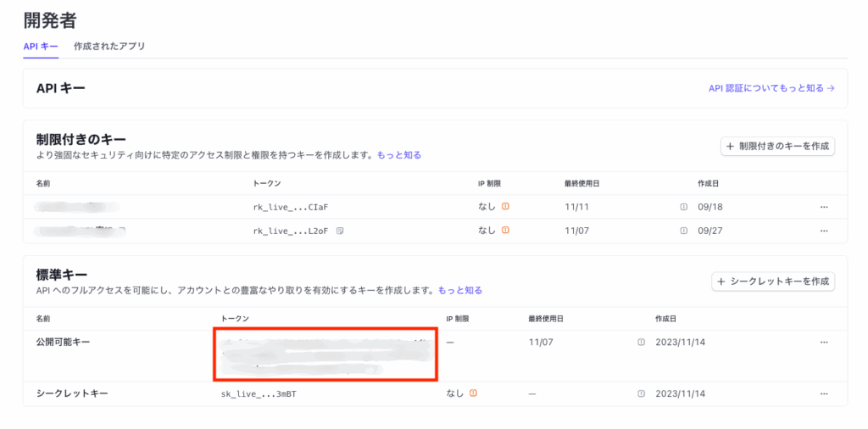Select the API キー tab
868x429 pixels.
[x=40, y=47]
